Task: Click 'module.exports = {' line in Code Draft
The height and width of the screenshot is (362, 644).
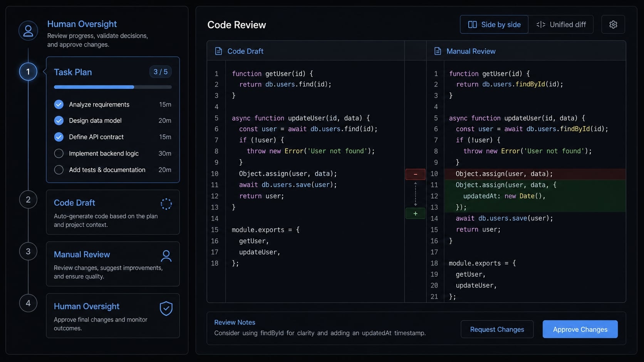Action: (265, 230)
